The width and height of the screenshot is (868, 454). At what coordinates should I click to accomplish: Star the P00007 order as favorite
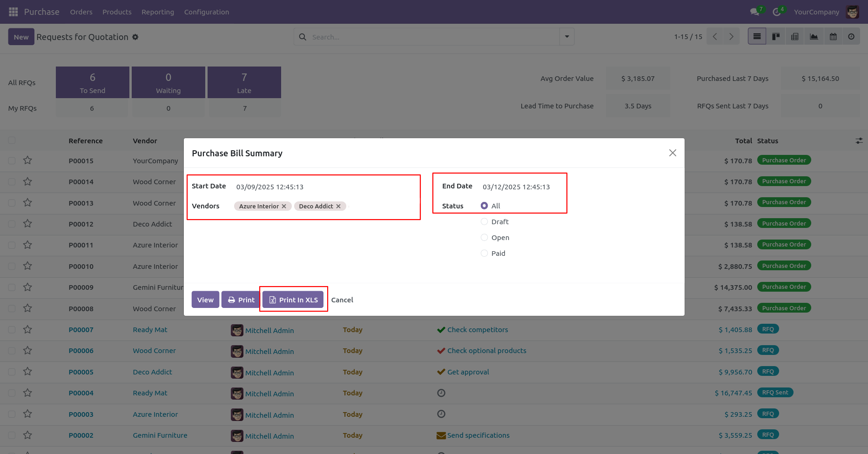[27, 329]
